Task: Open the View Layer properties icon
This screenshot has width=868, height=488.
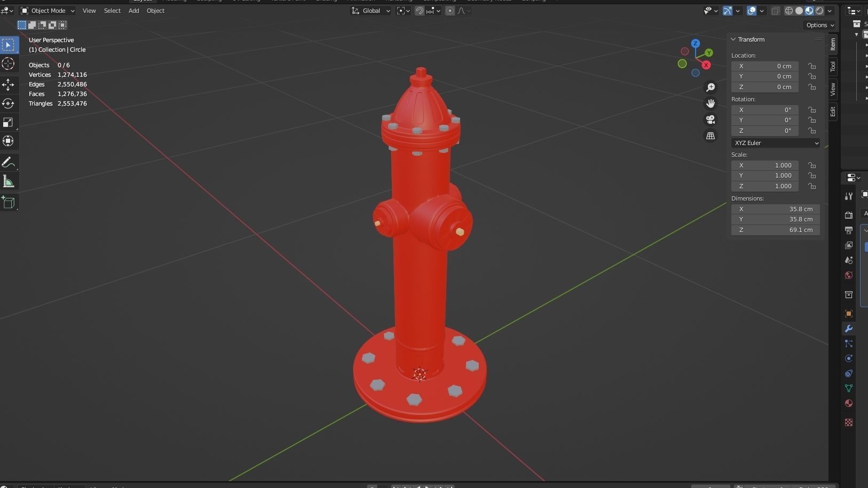Action: [x=848, y=245]
